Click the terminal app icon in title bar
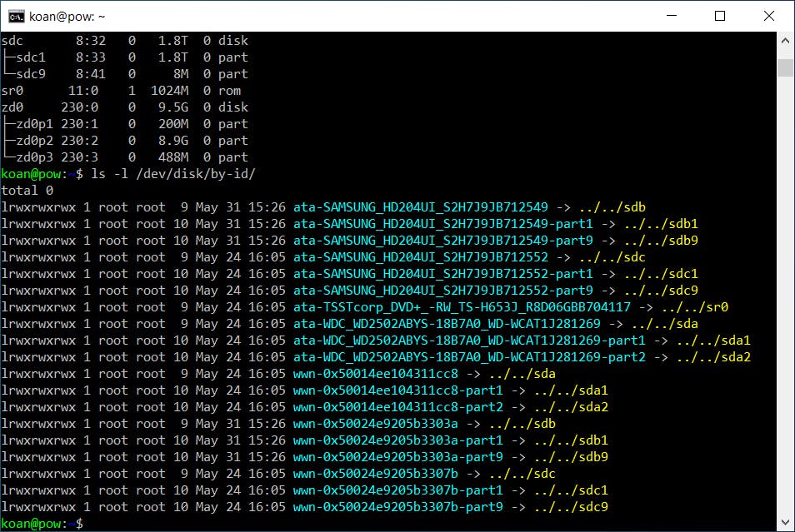Screen dimensions: 795x532 tap(16, 17)
